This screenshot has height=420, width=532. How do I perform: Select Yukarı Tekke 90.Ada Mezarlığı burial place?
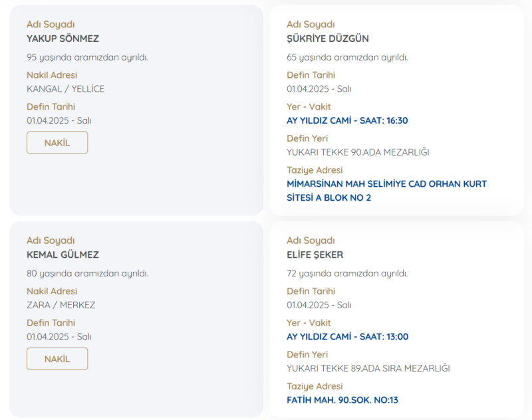click(358, 152)
